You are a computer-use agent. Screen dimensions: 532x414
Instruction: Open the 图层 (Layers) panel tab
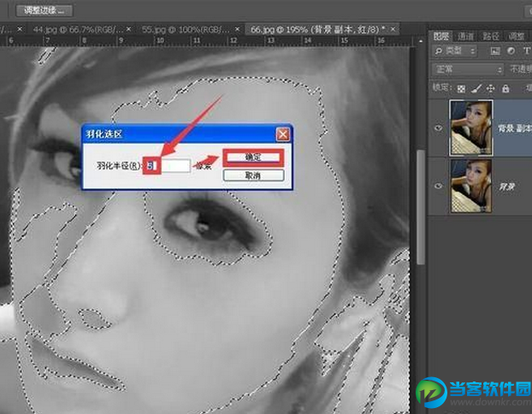[x=441, y=36]
